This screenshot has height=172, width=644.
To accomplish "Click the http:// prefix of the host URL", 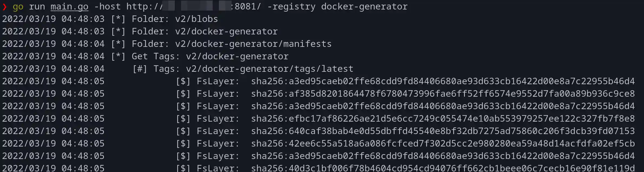I will click(144, 7).
